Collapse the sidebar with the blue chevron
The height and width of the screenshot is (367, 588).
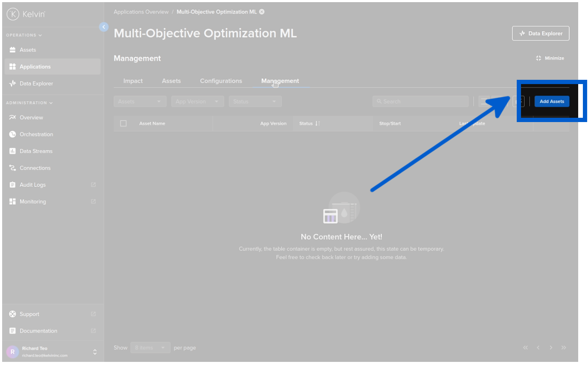point(104,26)
